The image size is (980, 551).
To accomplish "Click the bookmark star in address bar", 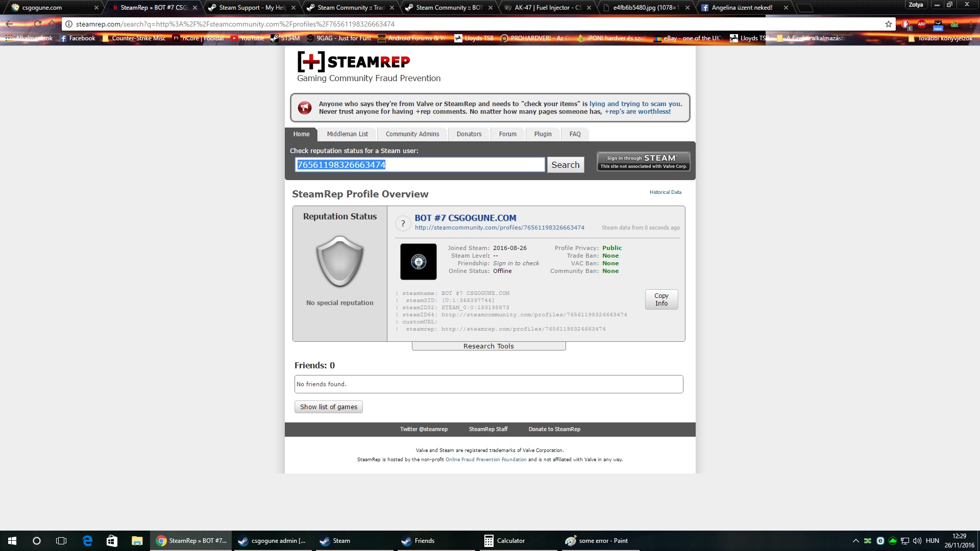I will pos(889,24).
